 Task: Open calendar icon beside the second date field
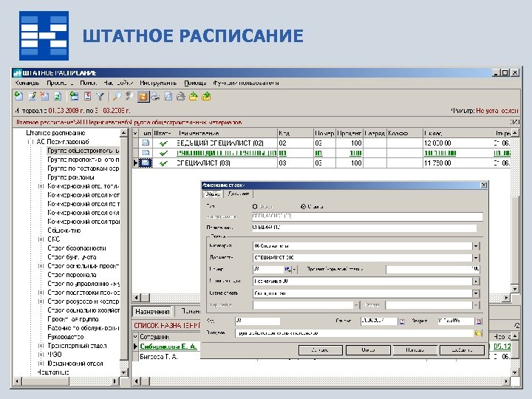coord(479,321)
